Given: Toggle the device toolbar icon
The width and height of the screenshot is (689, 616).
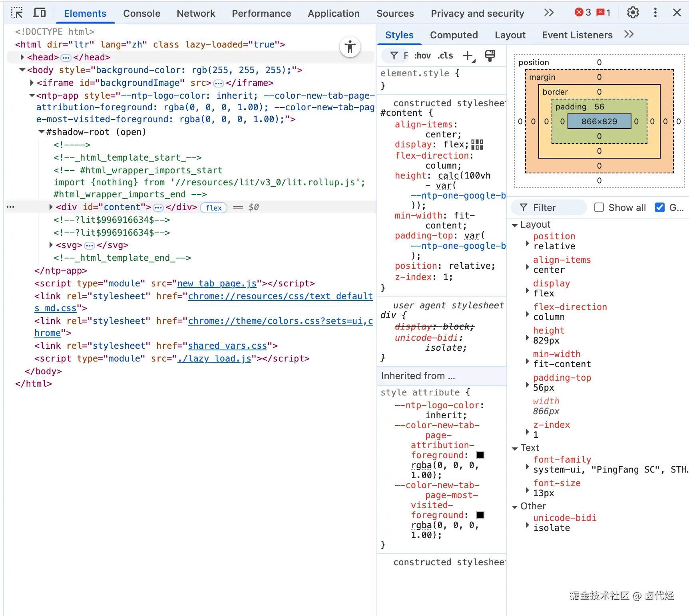Looking at the screenshot, I should tap(39, 13).
